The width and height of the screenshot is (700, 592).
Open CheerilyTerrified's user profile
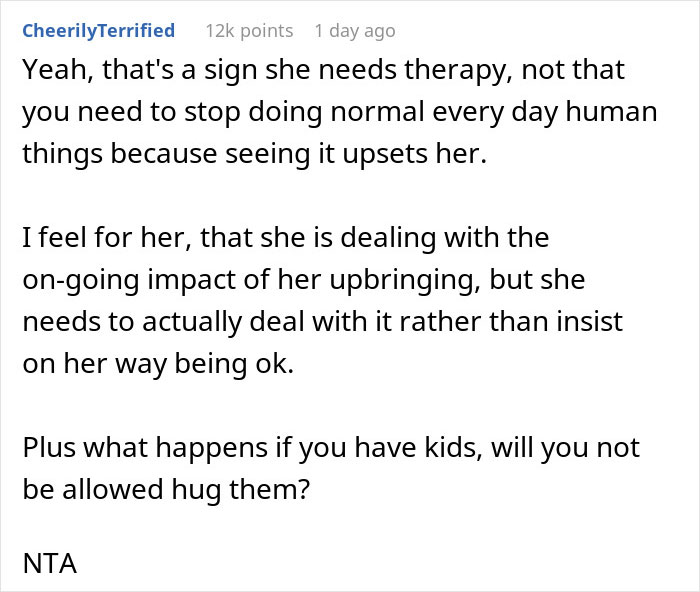pos(98,31)
